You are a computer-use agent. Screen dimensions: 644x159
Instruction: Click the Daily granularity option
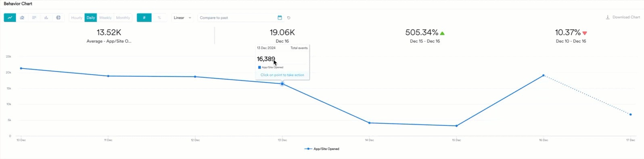tap(91, 18)
